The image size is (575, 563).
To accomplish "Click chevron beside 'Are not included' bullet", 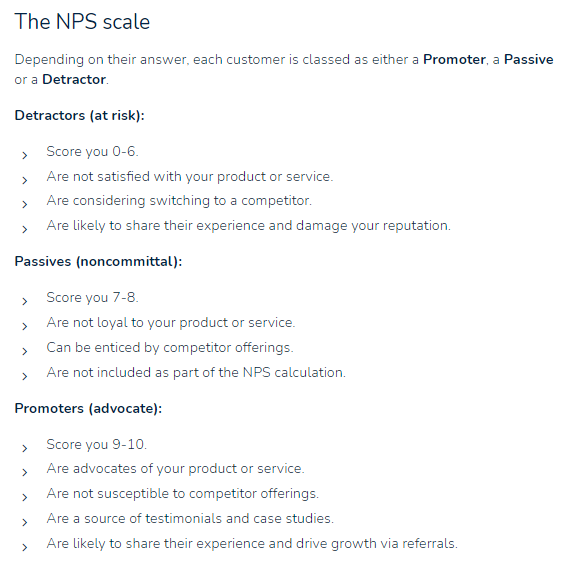I will tap(25, 376).
